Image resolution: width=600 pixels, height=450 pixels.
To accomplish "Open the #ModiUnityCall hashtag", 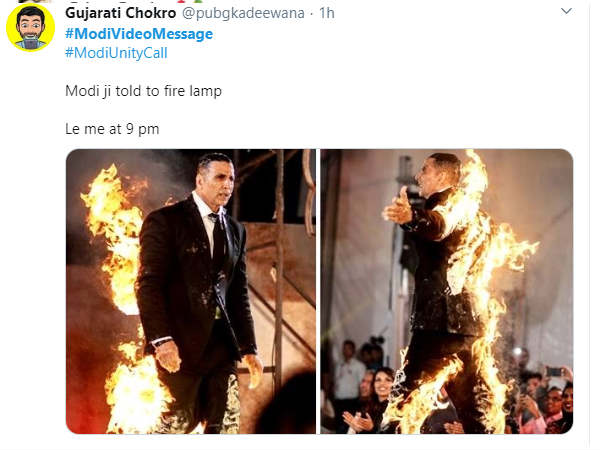I will 116,53.
